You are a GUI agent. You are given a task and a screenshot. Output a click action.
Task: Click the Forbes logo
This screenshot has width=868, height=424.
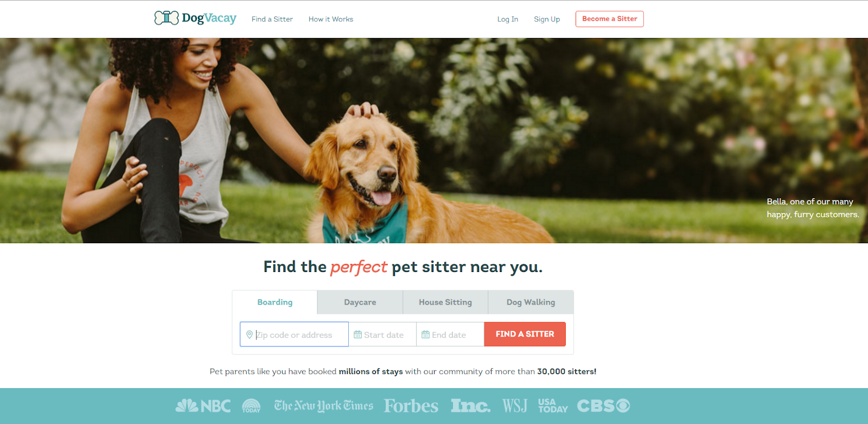pos(411,406)
